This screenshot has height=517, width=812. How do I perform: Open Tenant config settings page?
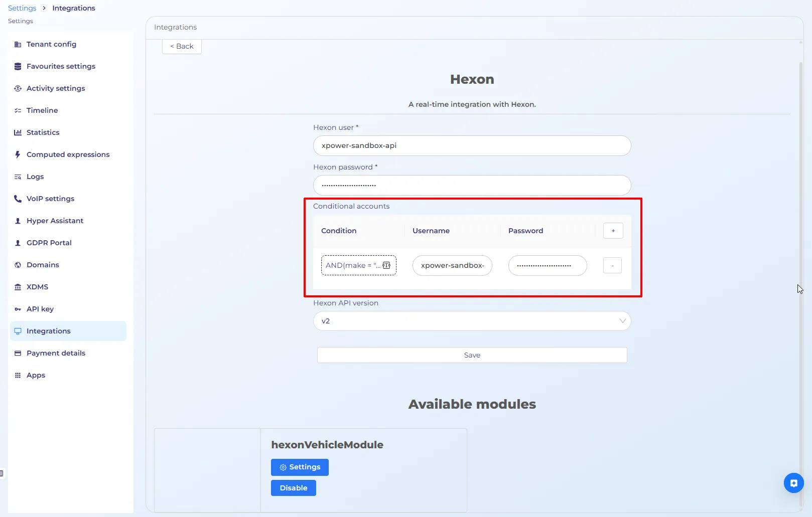coord(68,44)
